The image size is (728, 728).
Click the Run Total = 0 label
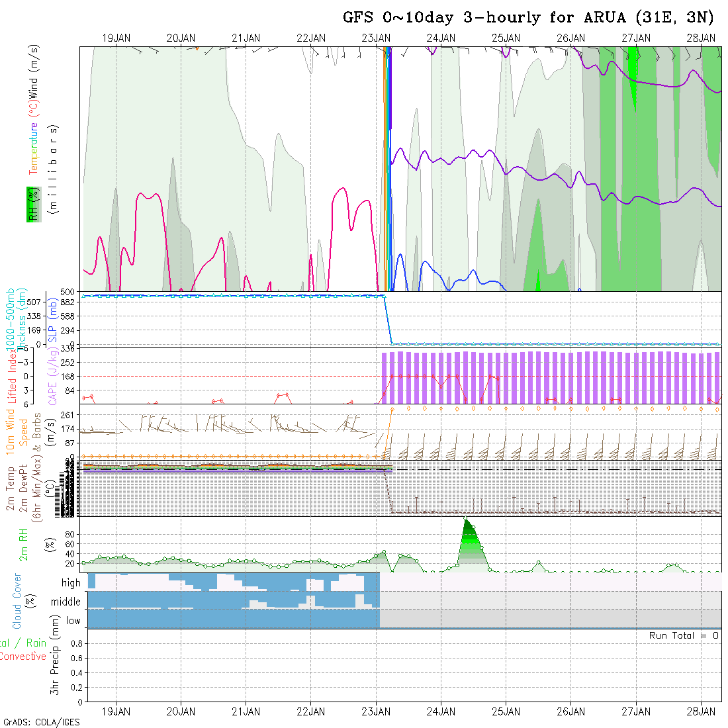click(x=684, y=635)
